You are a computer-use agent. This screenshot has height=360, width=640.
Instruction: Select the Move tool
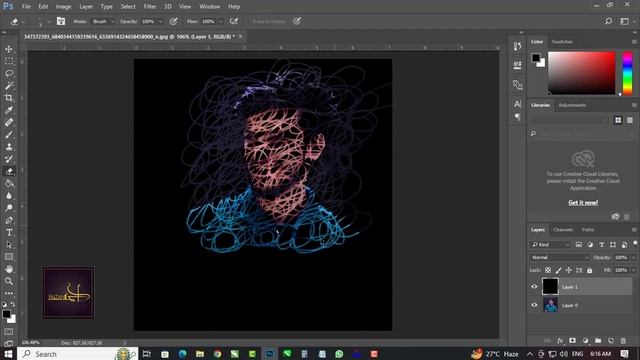tap(9, 49)
